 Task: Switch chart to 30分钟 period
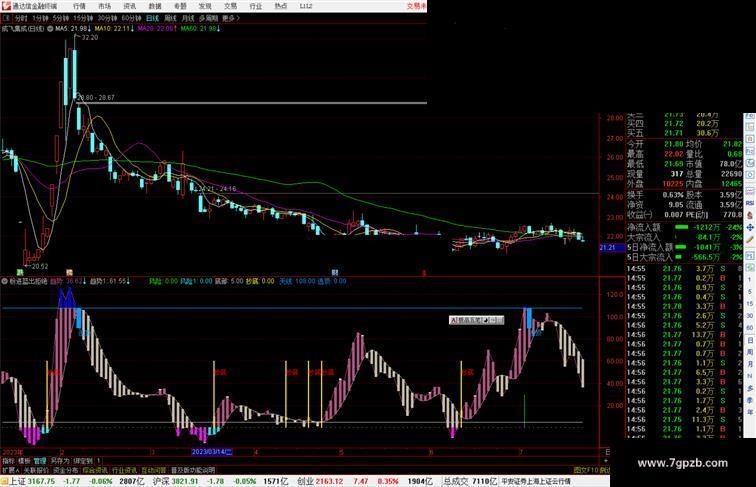click(x=107, y=18)
